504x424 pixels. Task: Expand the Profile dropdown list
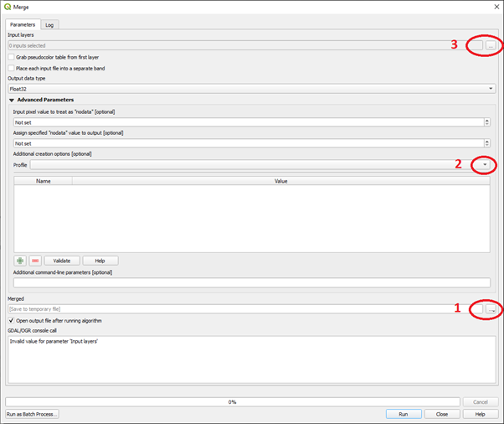click(x=485, y=165)
